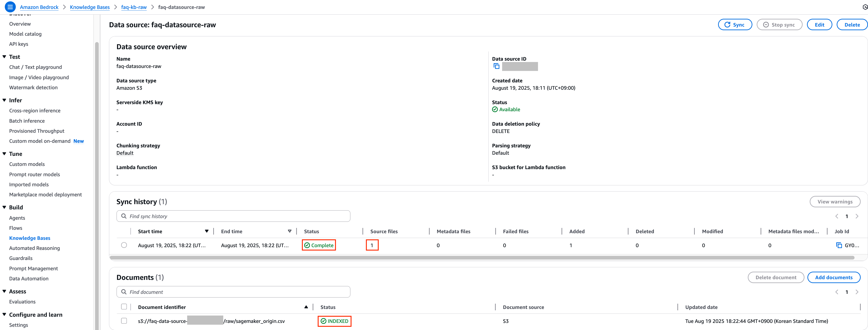Check the sagemaker_origin.csv document checkbox
The width and height of the screenshot is (868, 330).
coord(124,321)
